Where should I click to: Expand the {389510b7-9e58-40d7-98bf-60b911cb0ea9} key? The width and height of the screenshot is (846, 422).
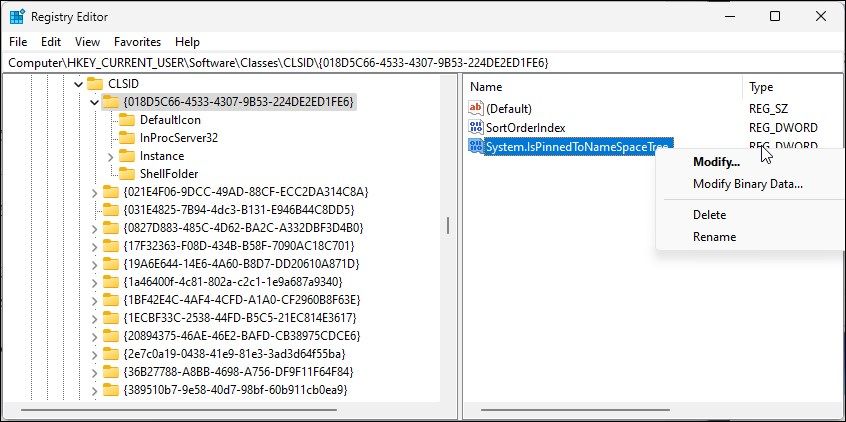coord(95,391)
